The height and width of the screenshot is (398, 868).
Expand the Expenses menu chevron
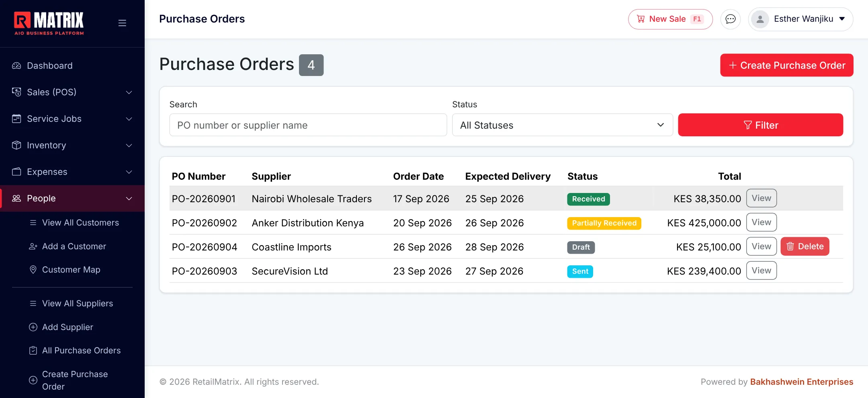pos(129,172)
